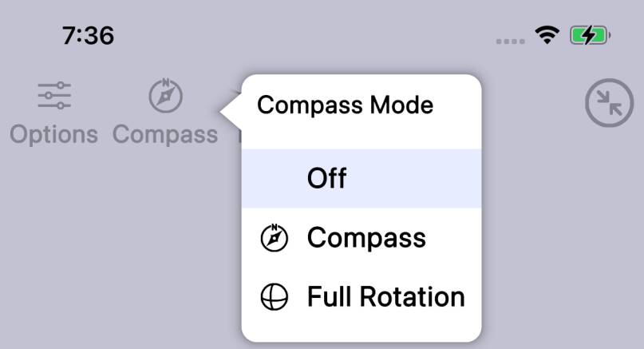Click the empty checkmark space left of Off
The height and width of the screenshot is (349, 644).
pos(275,178)
